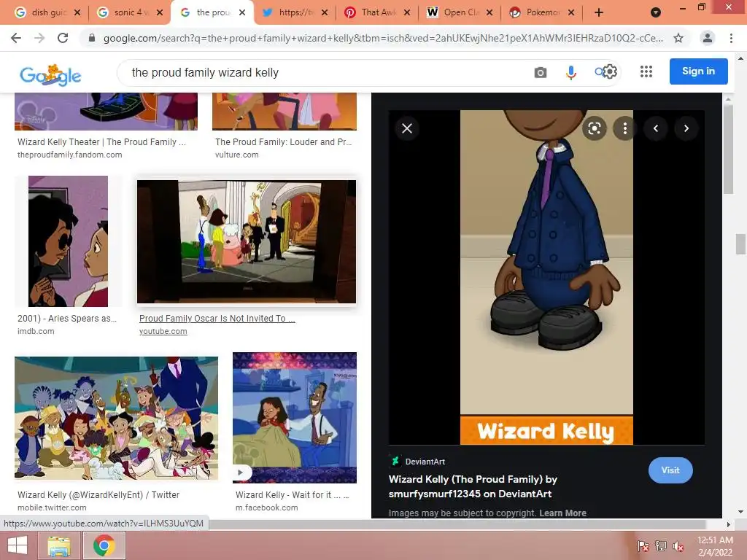The height and width of the screenshot is (560, 747).
Task: Click the browser forward arrow
Action: pos(39,38)
